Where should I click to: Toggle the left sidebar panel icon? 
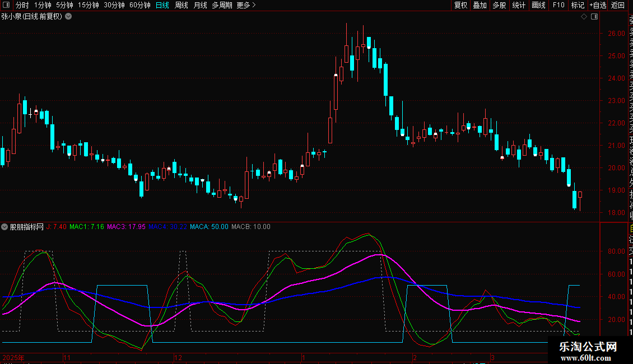pos(6,6)
